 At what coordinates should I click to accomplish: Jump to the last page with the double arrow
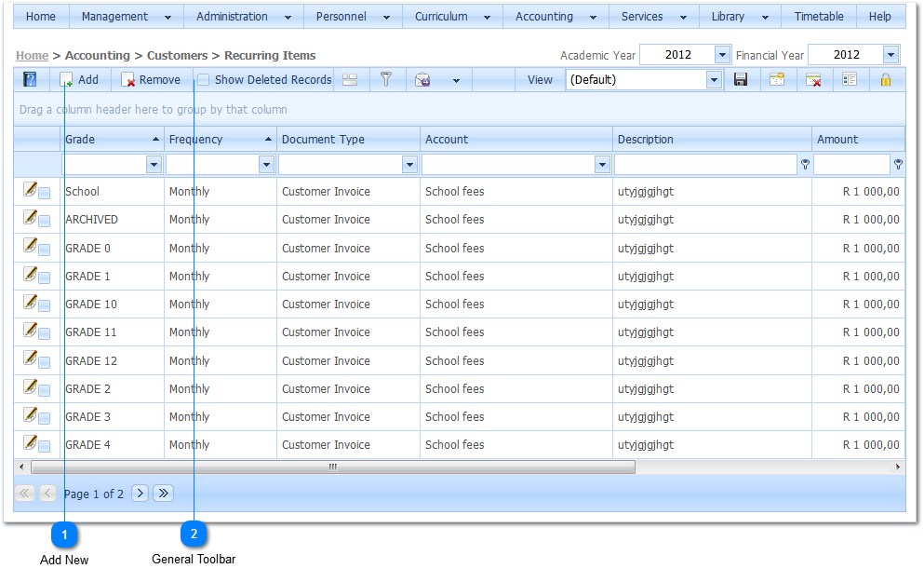(x=163, y=493)
